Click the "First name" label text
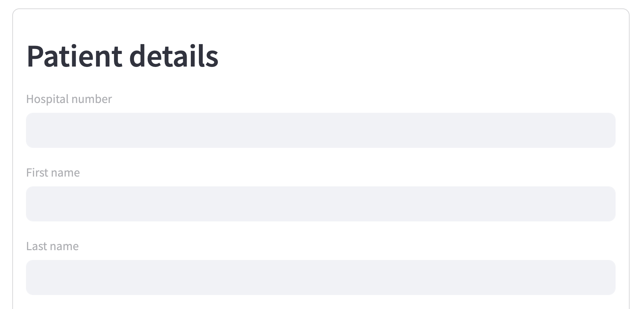 pos(53,173)
